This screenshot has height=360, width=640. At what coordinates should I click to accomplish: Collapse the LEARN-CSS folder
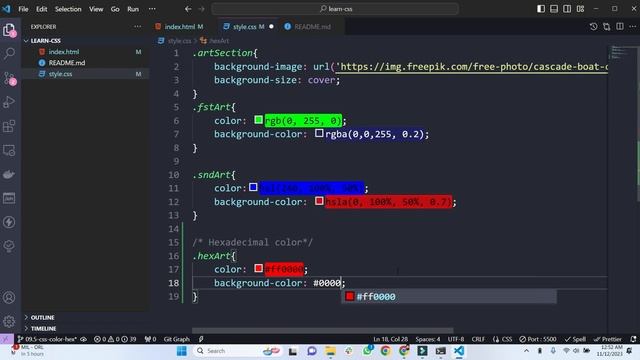click(x=45, y=41)
